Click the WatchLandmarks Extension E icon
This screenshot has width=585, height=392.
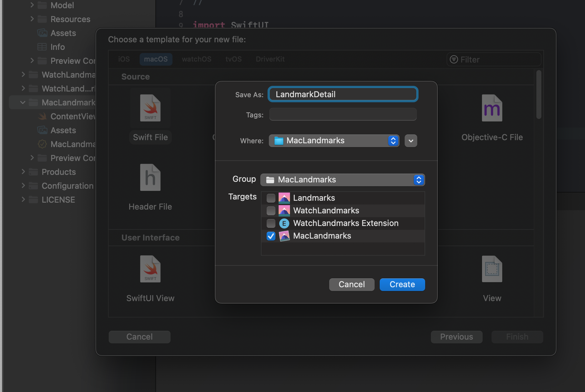click(x=284, y=223)
